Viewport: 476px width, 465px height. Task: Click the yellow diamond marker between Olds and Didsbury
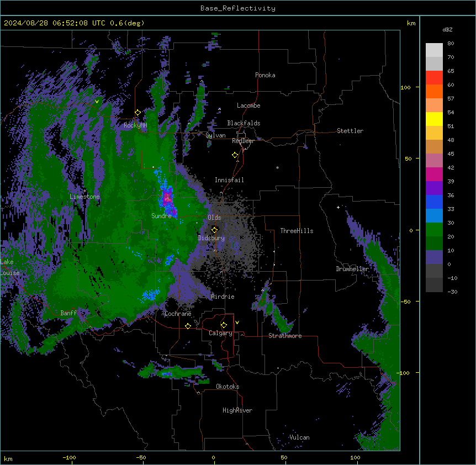(x=214, y=230)
